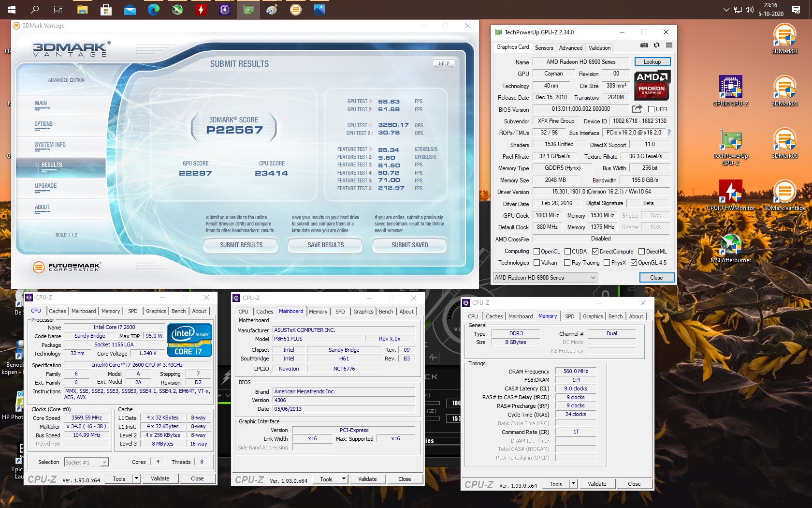The image size is (812, 508).
Task: Switch to the GPU-Z Advanced tab
Action: pyautogui.click(x=571, y=48)
